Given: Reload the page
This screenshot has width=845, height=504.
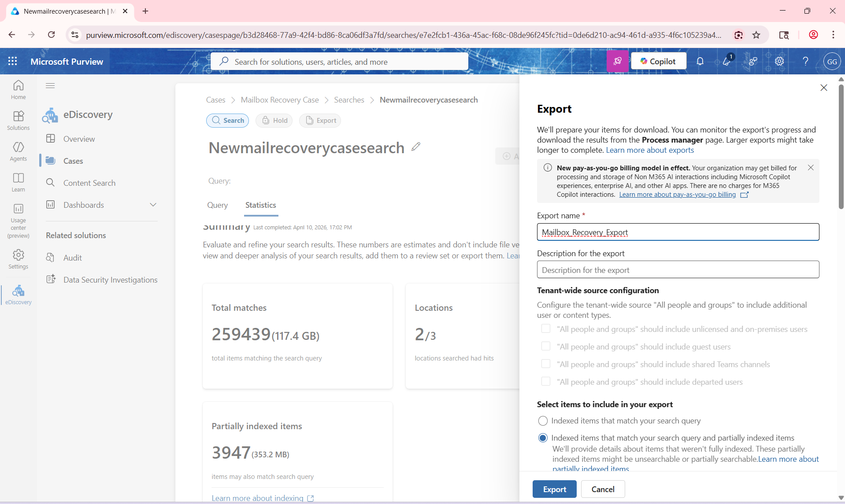Looking at the screenshot, I should (x=52, y=35).
